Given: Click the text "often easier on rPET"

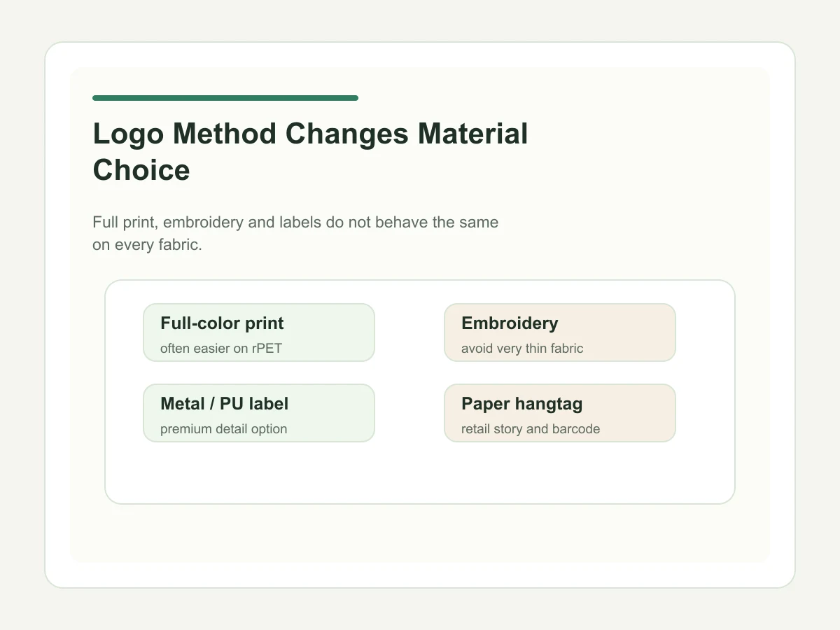Looking at the screenshot, I should [x=221, y=348].
